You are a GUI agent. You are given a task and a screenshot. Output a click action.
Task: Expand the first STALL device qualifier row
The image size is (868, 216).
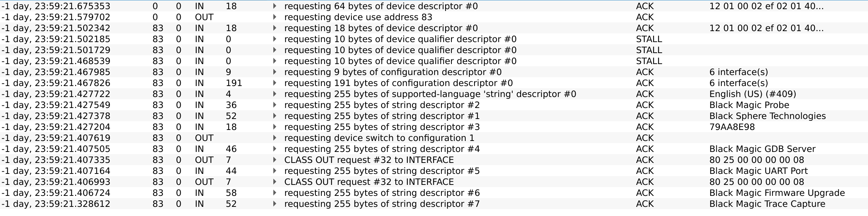[x=275, y=39]
